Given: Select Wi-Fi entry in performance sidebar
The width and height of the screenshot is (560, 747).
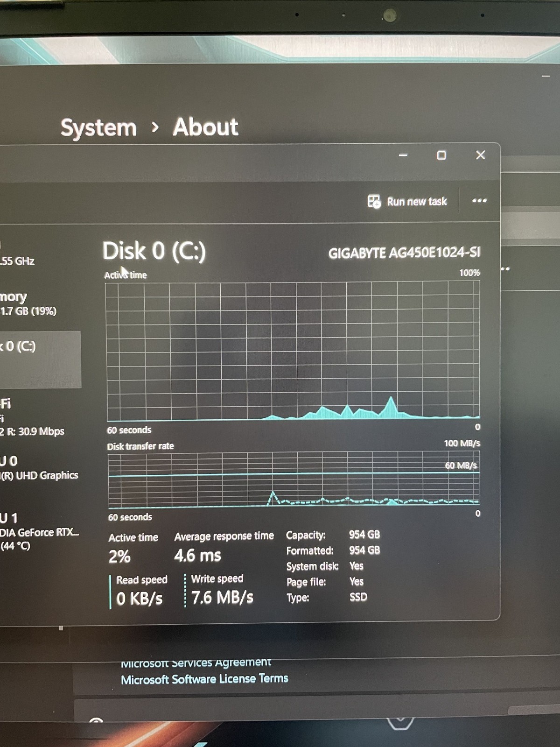Looking at the screenshot, I should click(x=33, y=416).
